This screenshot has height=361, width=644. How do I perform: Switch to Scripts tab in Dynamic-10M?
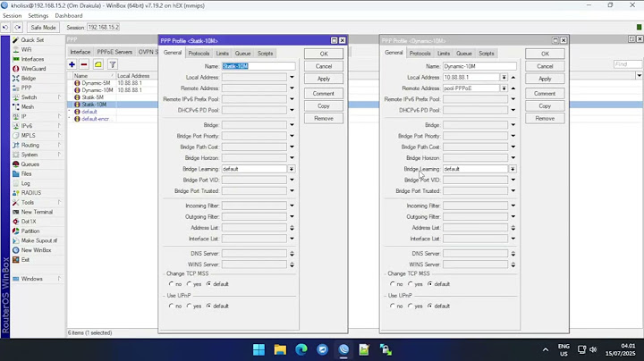487,54
